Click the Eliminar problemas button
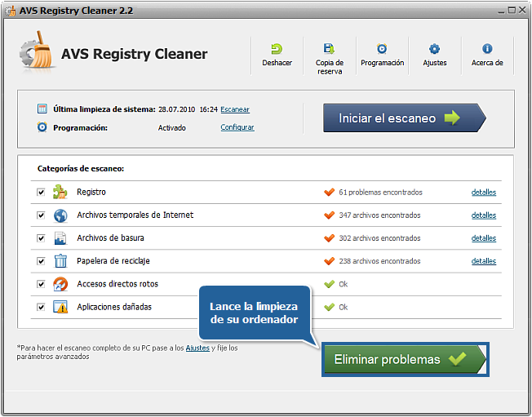 click(405, 359)
